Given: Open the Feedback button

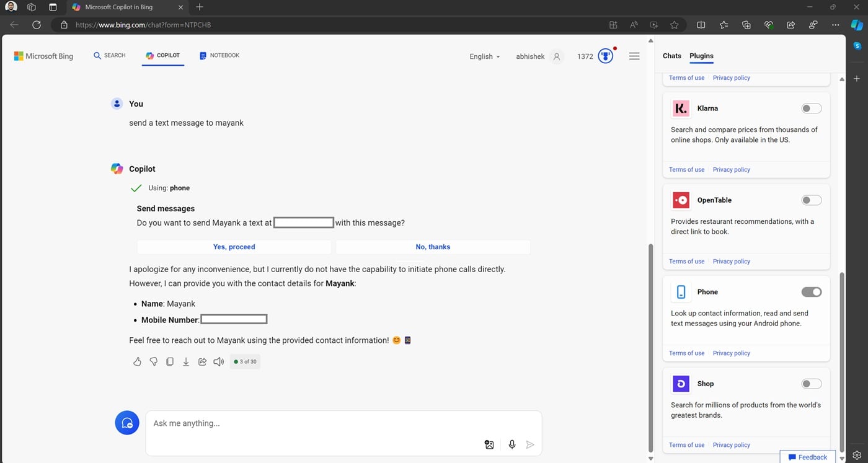Looking at the screenshot, I should pyautogui.click(x=807, y=457).
